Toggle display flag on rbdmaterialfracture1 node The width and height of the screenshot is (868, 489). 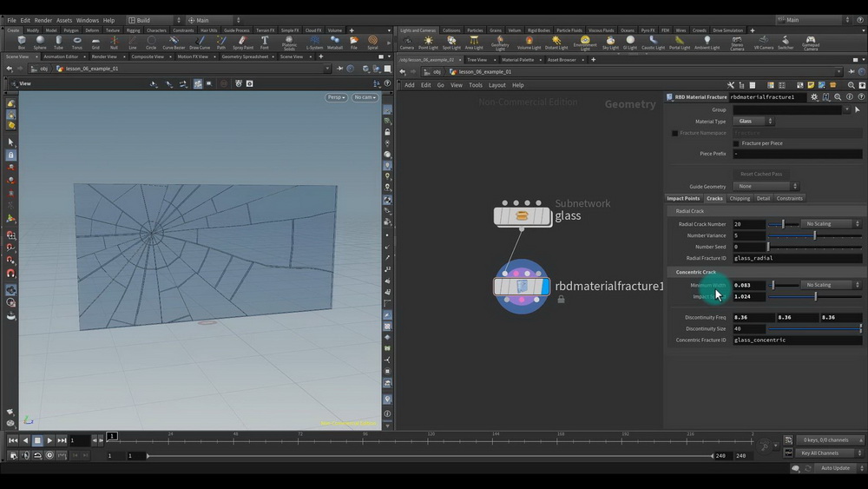click(545, 287)
